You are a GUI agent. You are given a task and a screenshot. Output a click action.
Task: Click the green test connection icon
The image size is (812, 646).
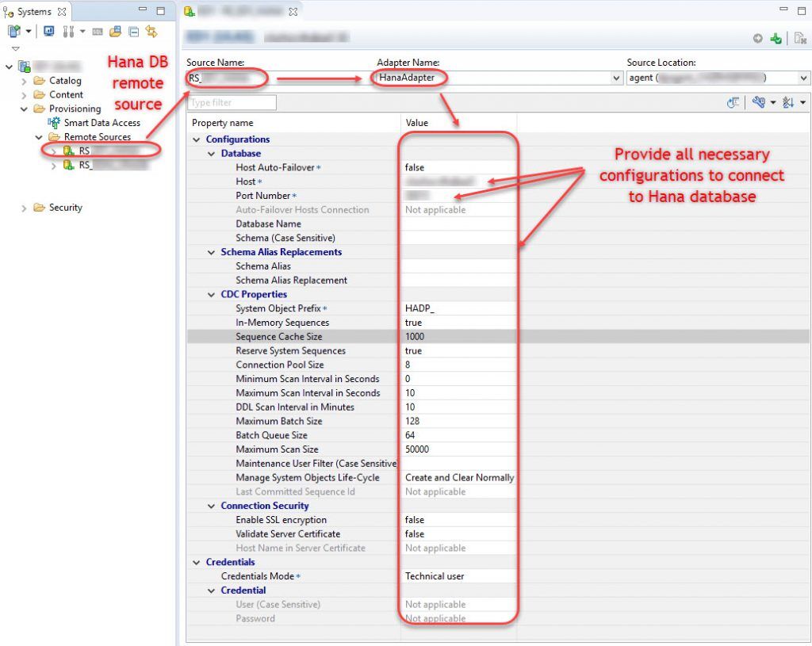point(776,38)
